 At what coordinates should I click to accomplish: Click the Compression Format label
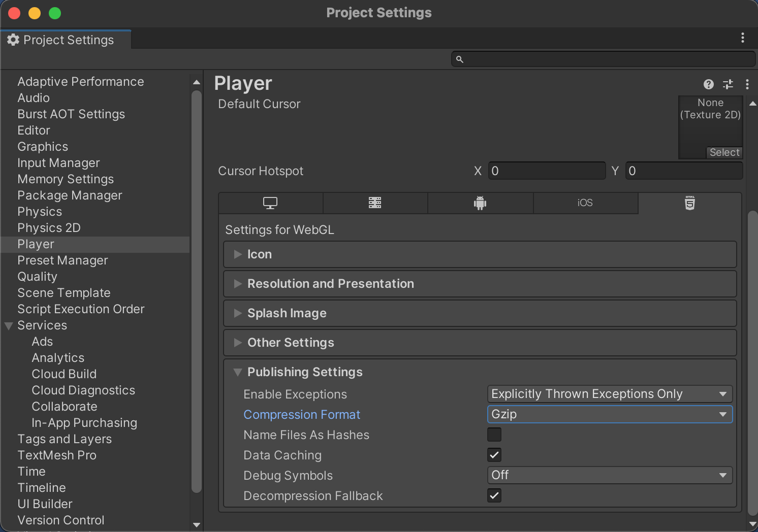302,415
